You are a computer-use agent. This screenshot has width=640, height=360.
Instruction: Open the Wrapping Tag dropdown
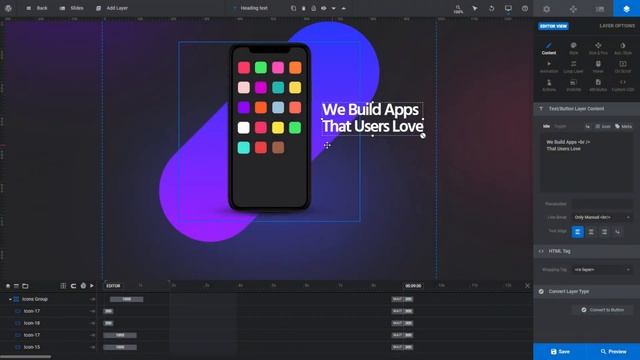tap(602, 270)
